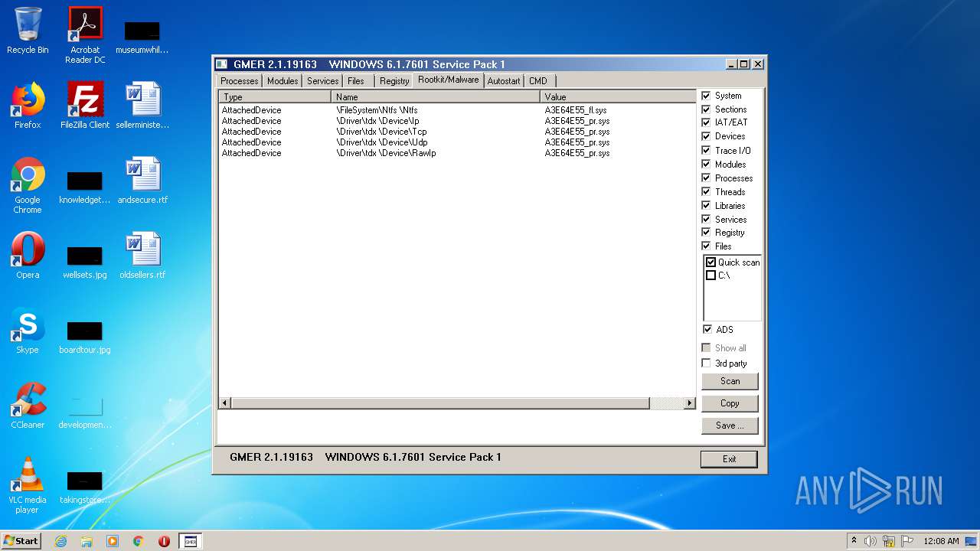
Task: Switch to the Autostart tab
Action: (504, 81)
